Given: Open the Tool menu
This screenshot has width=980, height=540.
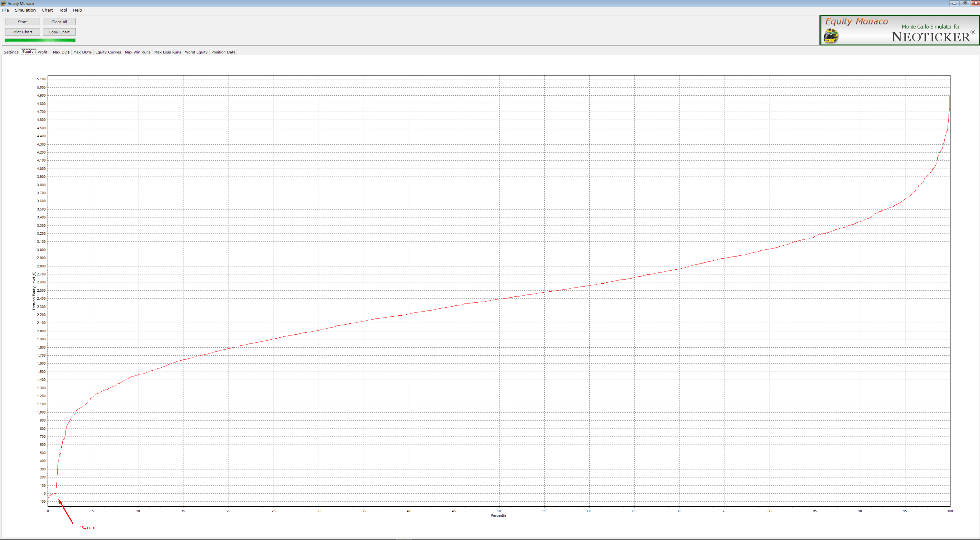Looking at the screenshot, I should pyautogui.click(x=63, y=10).
